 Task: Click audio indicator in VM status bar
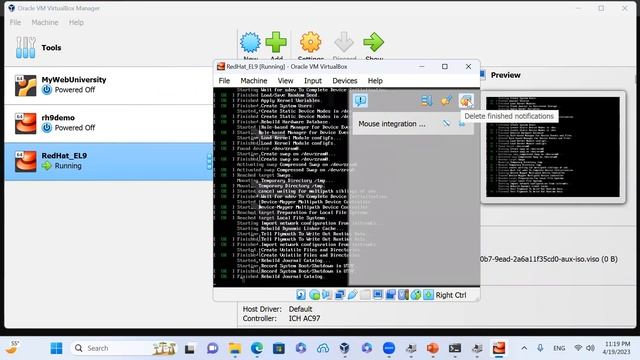pyautogui.click(x=327, y=295)
